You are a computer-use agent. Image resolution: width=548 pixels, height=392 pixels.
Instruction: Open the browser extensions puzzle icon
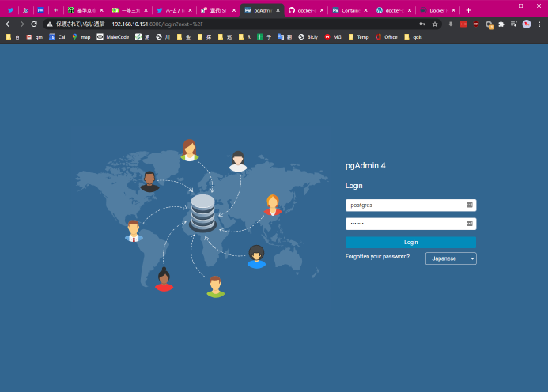(x=501, y=24)
